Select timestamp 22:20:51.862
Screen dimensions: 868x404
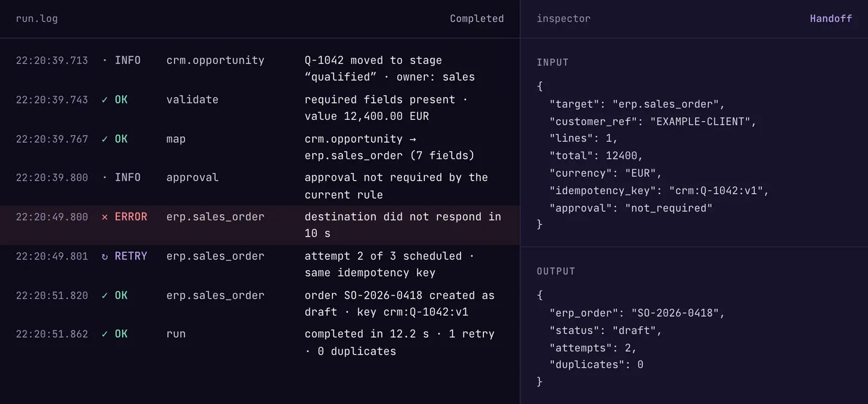click(52, 334)
